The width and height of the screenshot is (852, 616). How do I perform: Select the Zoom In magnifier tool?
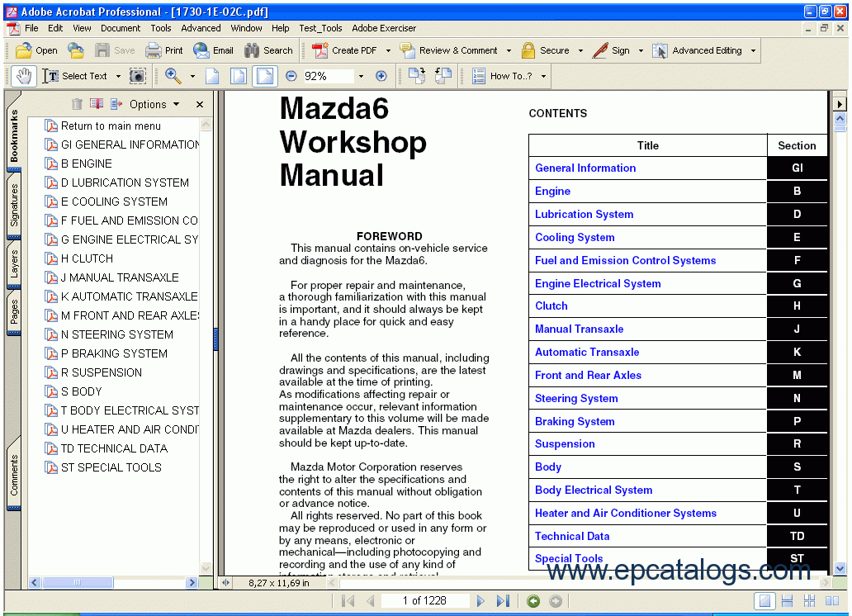[x=173, y=76]
